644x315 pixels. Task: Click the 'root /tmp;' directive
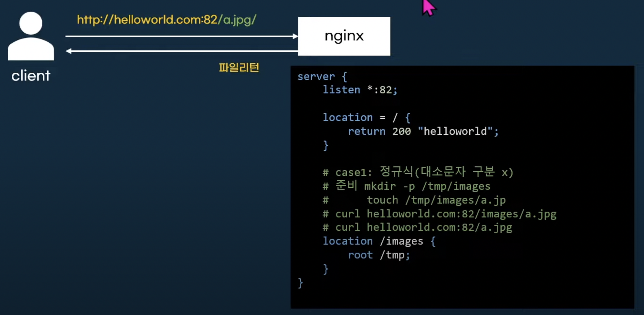pyautogui.click(x=379, y=255)
